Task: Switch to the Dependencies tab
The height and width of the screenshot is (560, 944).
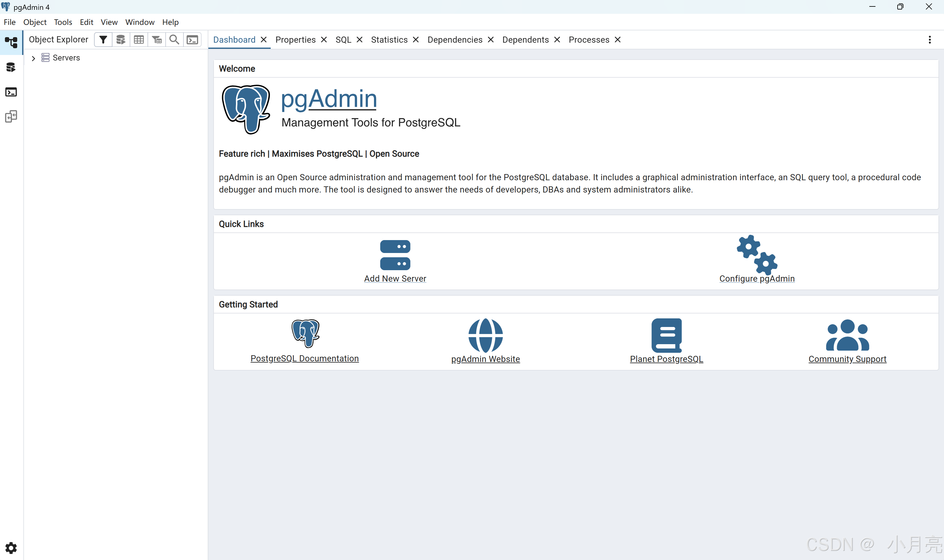Action: tap(455, 40)
